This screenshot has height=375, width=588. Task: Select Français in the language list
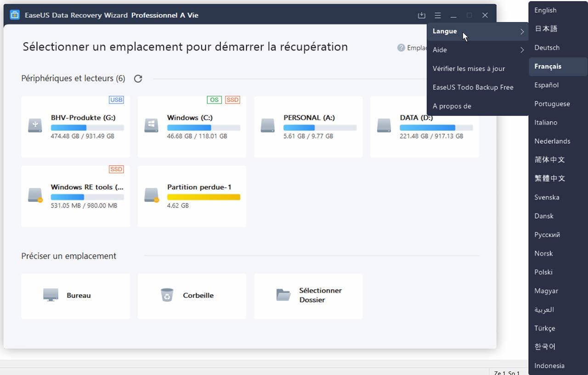click(x=558, y=66)
